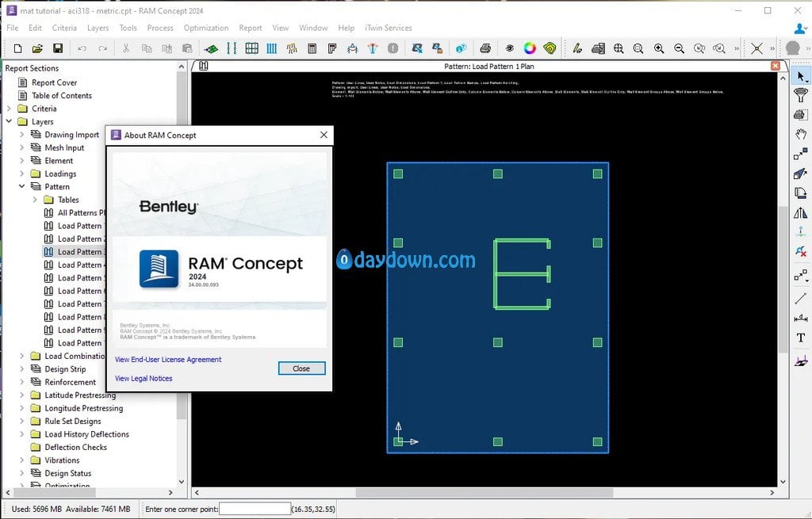812x519 pixels.
Task: Click the Zoom Extent crosshair magnifier icon
Action: pyautogui.click(x=619, y=48)
